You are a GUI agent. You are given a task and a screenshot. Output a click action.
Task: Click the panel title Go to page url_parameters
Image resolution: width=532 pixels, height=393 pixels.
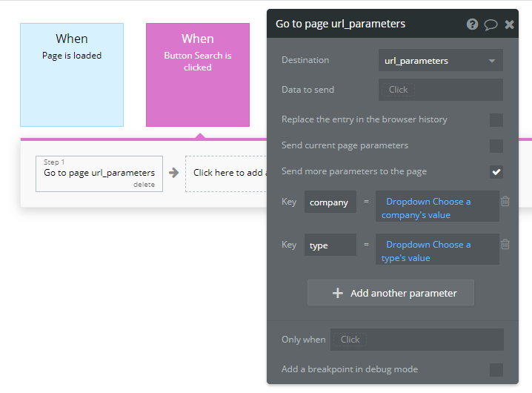click(340, 24)
